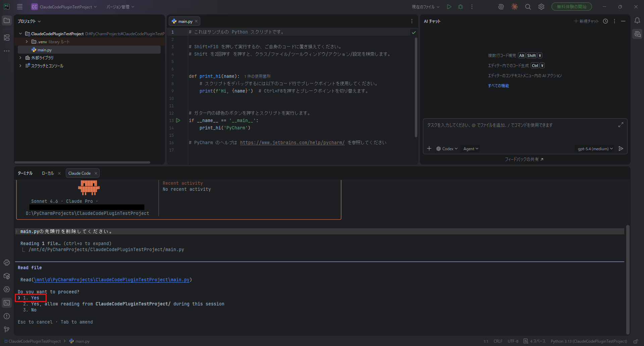This screenshot has height=346, width=644.
Task: Open the gpt-5.4 (medium) model dropdown
Action: point(595,149)
